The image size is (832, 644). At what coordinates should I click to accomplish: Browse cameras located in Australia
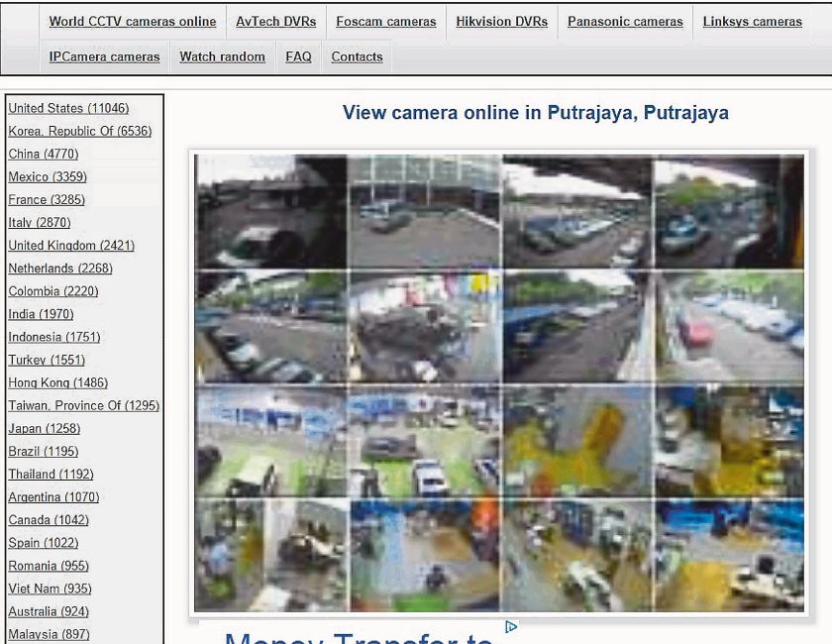click(x=48, y=611)
